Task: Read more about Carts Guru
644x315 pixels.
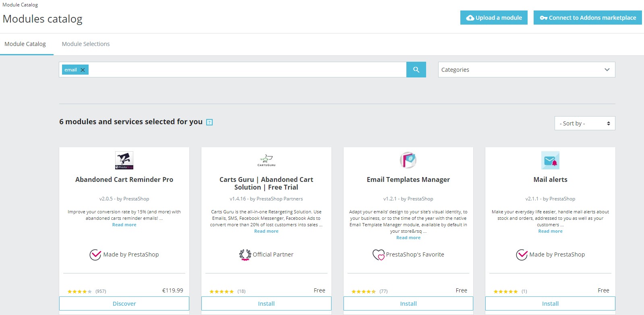Action: 266,231
